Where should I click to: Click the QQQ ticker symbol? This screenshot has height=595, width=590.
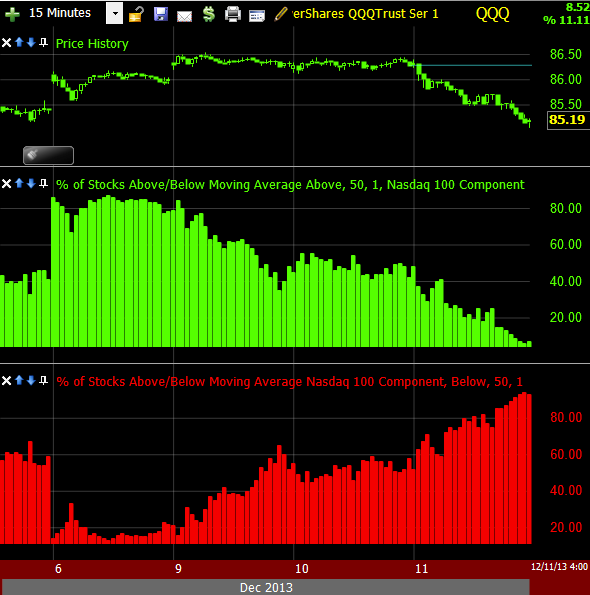[x=492, y=14]
